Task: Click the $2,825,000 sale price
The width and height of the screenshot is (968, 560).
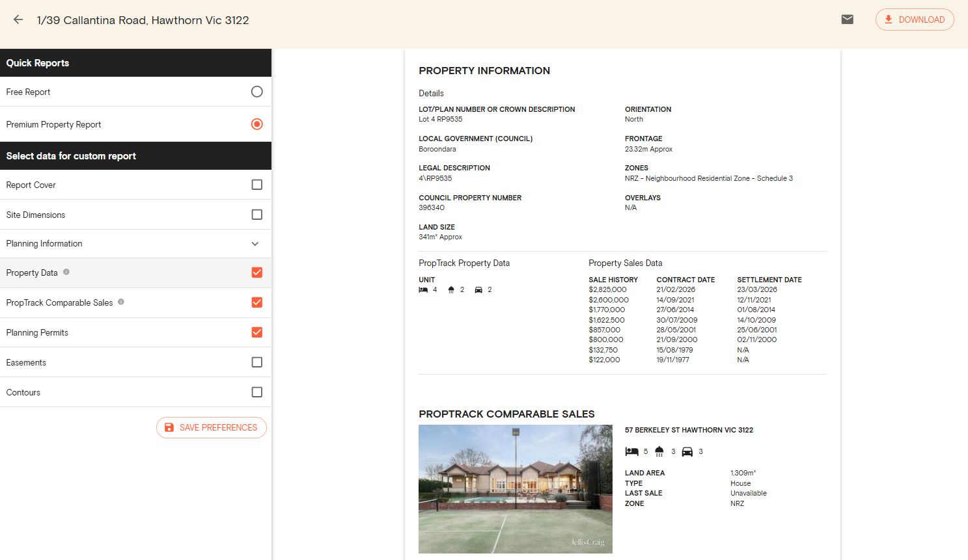Action: 607,290
